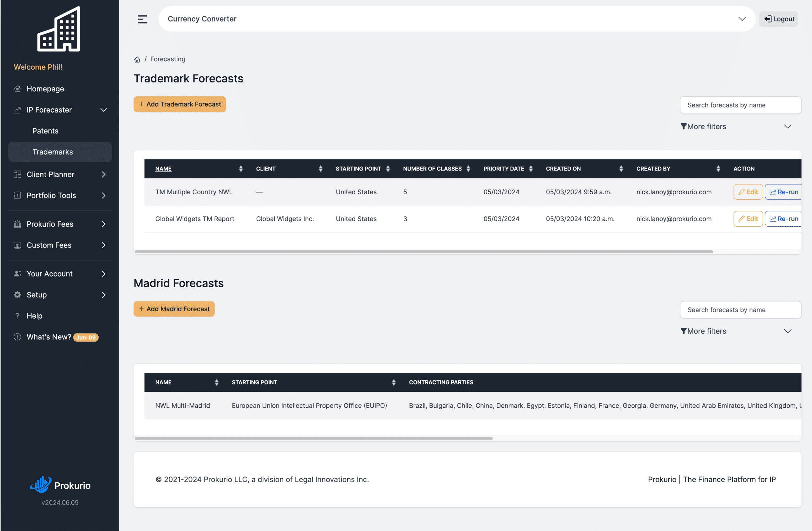Click the Setup gear icon

point(17,295)
